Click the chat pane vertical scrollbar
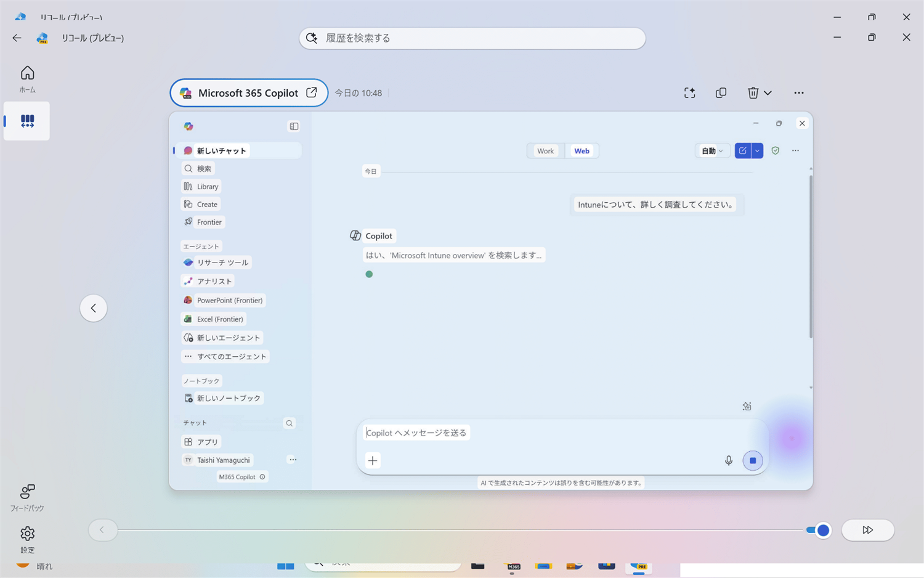 coord(811,256)
